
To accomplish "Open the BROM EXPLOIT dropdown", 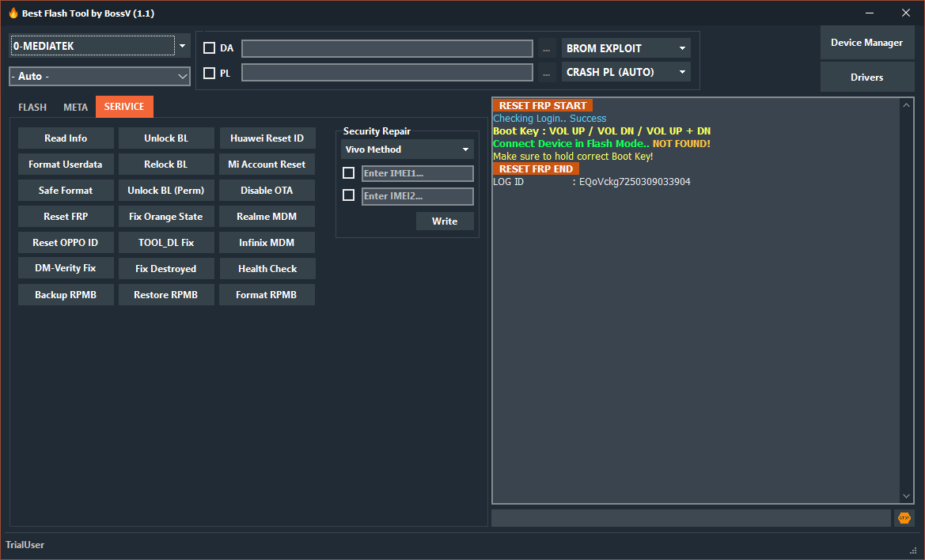I will pos(625,47).
